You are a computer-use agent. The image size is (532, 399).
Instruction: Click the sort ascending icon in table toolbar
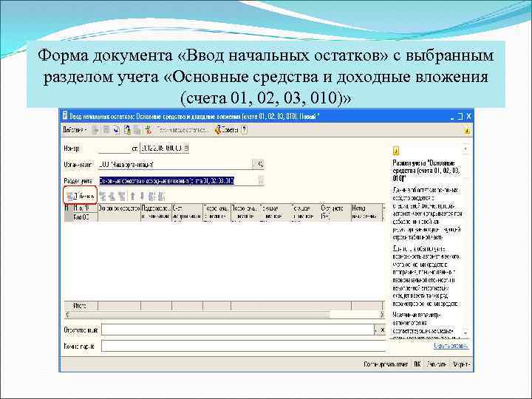tap(151, 196)
